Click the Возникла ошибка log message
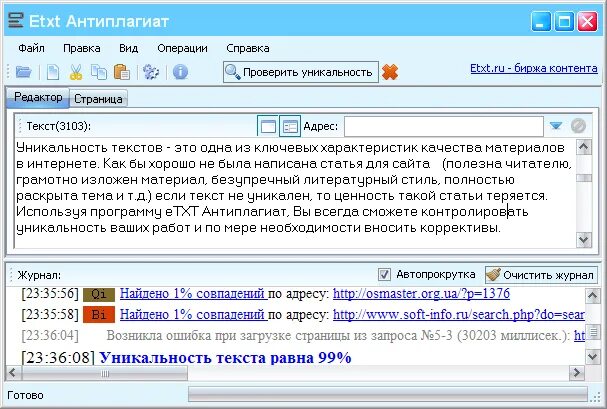The image size is (607, 409). point(338,335)
